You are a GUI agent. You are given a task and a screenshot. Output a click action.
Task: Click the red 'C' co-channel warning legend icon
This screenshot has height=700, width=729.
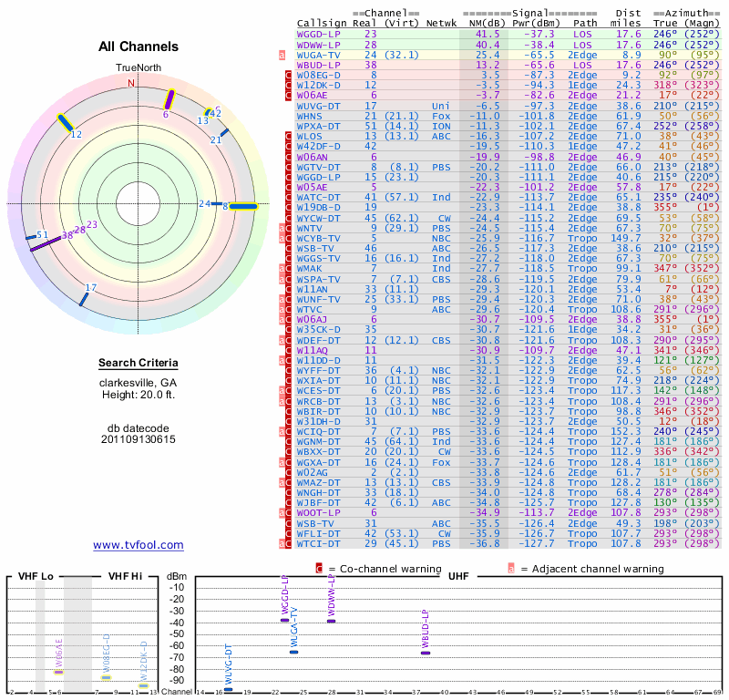point(319,569)
